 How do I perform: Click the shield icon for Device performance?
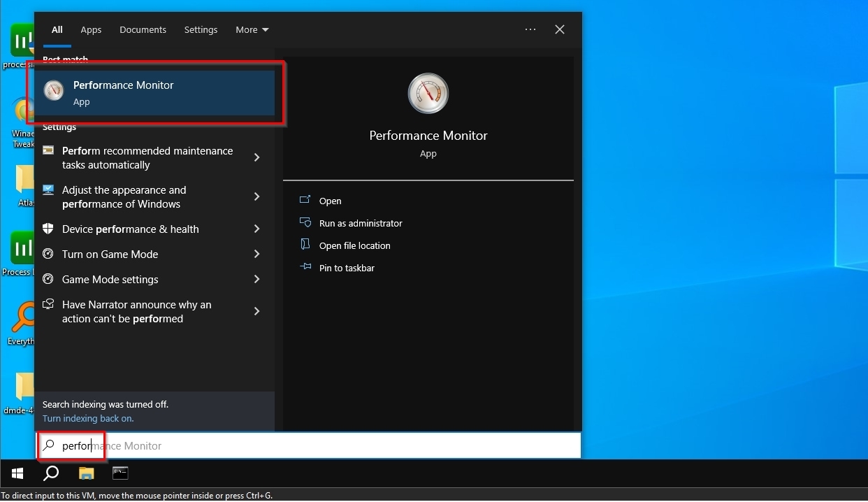coord(48,229)
